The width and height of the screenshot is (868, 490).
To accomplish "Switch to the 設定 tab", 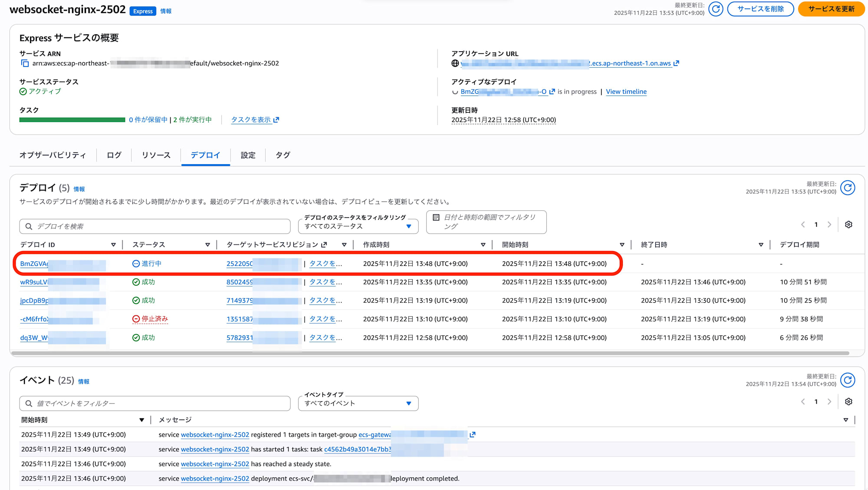I will [248, 155].
